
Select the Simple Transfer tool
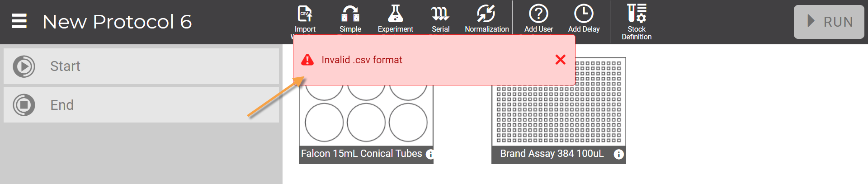(350, 14)
